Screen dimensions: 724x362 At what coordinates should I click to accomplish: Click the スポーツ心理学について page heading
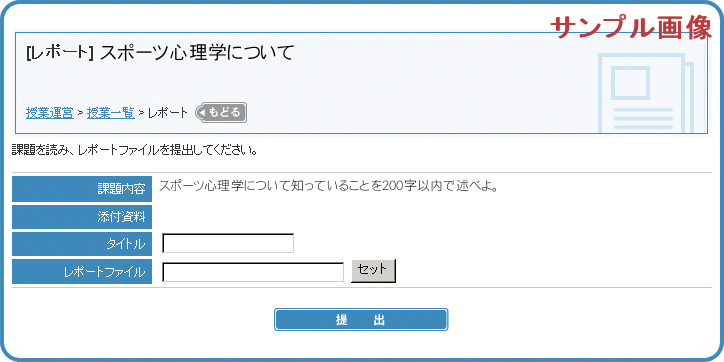[x=197, y=53]
